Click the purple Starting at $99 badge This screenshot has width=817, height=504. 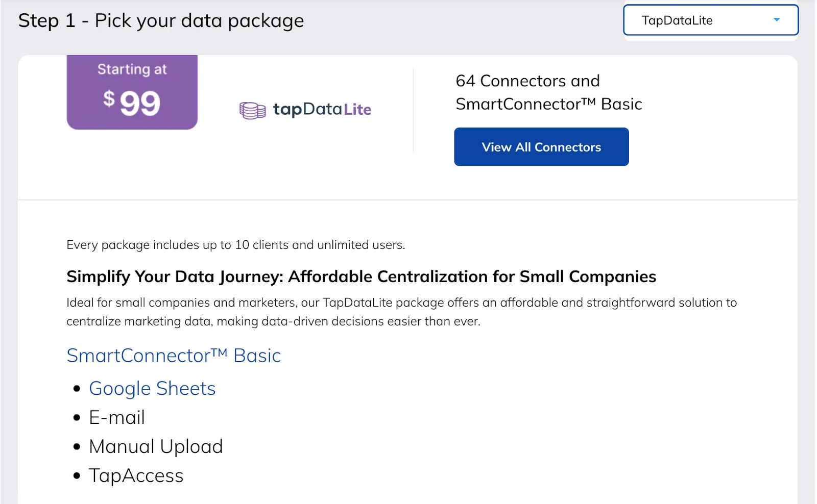[x=132, y=92]
